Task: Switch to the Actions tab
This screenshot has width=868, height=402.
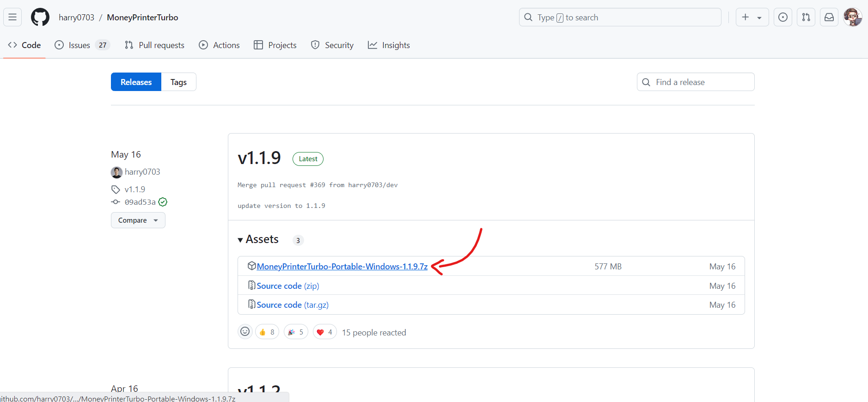Action: point(219,45)
